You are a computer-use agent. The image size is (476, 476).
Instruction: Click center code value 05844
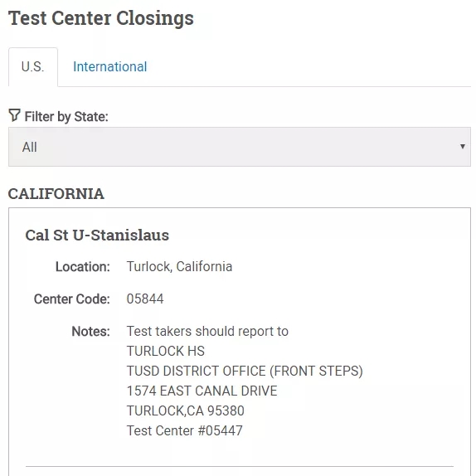145,299
